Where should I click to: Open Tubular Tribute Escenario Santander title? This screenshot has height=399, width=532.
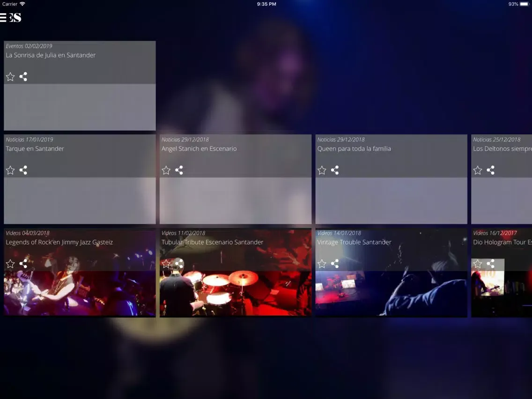(x=212, y=242)
